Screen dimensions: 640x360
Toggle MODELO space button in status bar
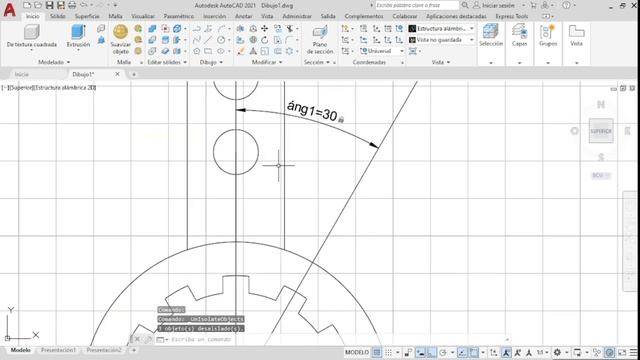pyautogui.click(x=357, y=352)
